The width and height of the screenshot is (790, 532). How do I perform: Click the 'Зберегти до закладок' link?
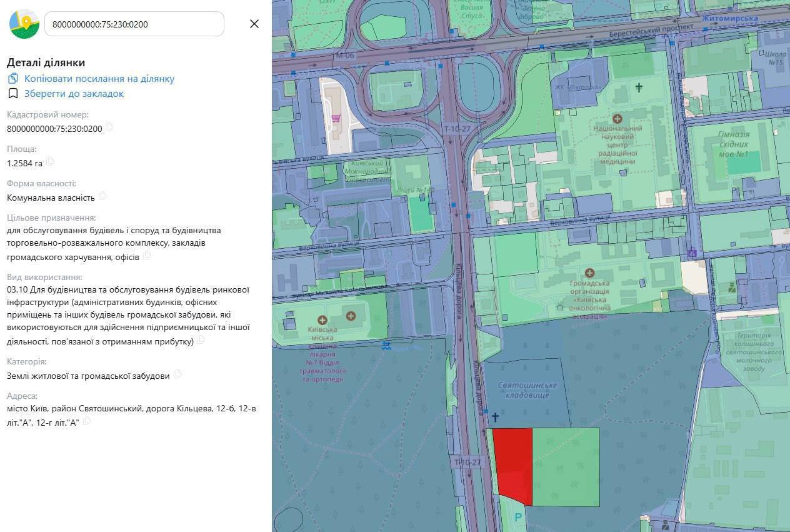tap(74, 94)
